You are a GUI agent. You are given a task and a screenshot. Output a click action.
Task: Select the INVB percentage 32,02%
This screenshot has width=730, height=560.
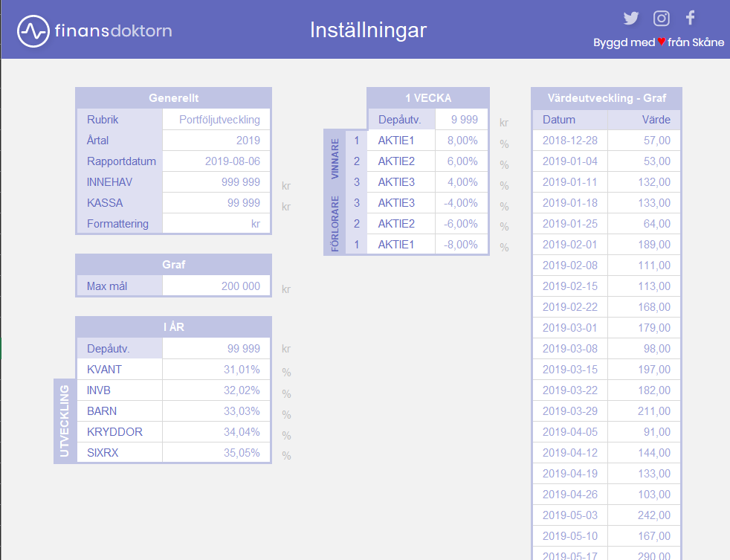tap(216, 390)
